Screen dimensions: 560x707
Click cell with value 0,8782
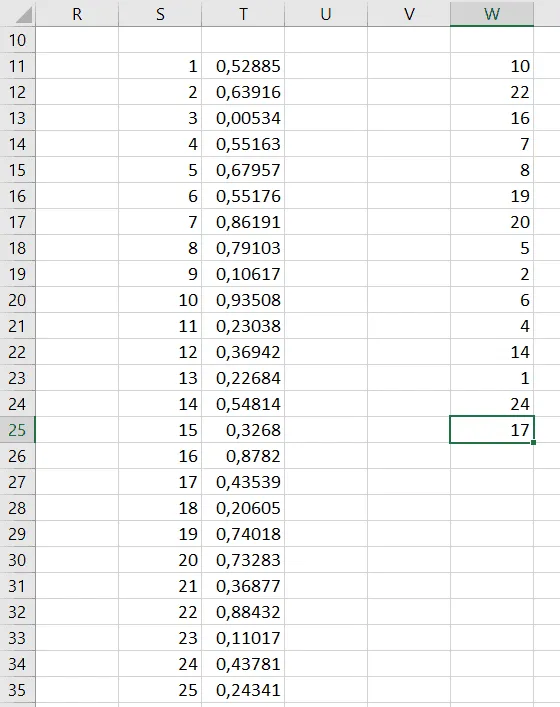243,456
